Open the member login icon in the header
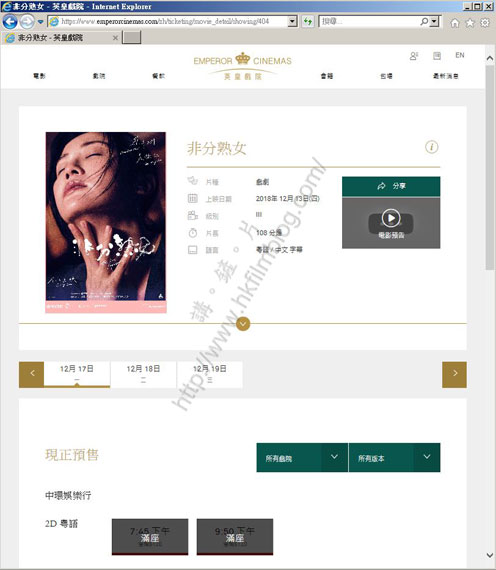 click(414, 56)
